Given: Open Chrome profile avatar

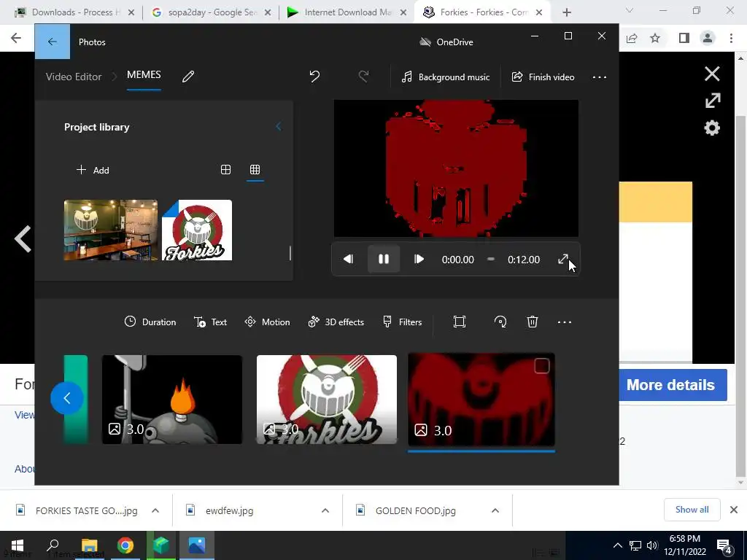Looking at the screenshot, I should click(x=708, y=38).
